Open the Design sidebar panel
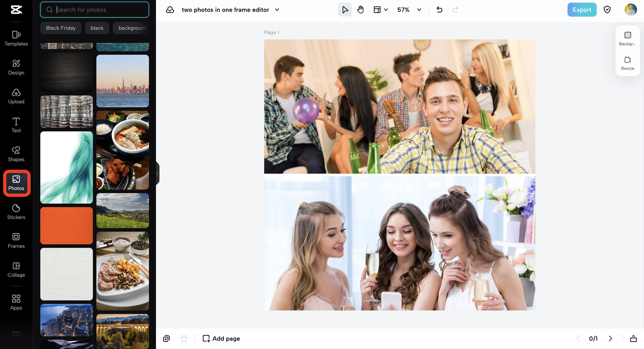The width and height of the screenshot is (644, 349). click(x=16, y=67)
